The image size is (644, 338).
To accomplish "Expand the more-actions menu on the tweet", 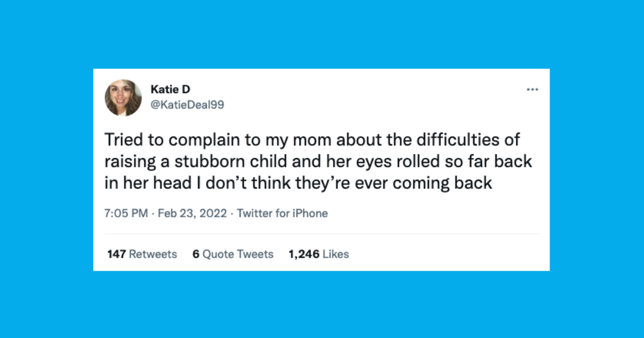I will pos(532,89).
